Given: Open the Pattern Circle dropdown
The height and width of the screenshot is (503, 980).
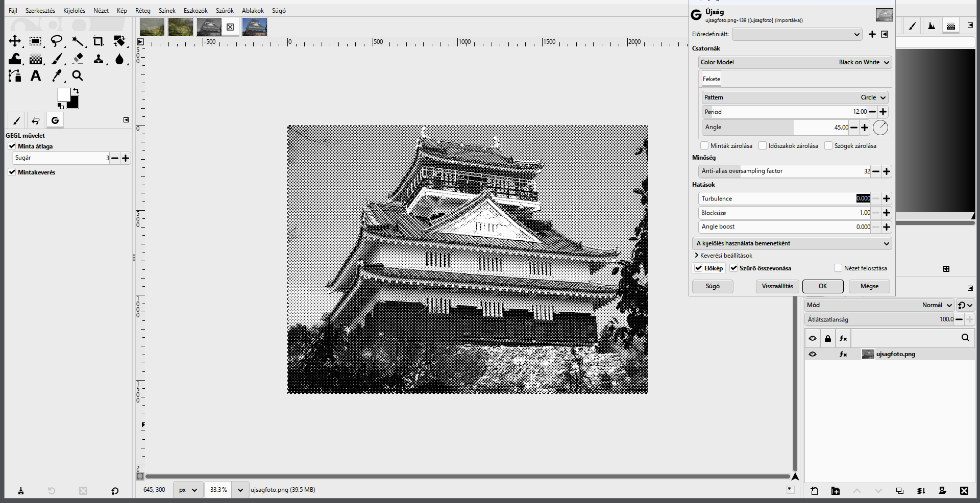Looking at the screenshot, I should point(795,97).
